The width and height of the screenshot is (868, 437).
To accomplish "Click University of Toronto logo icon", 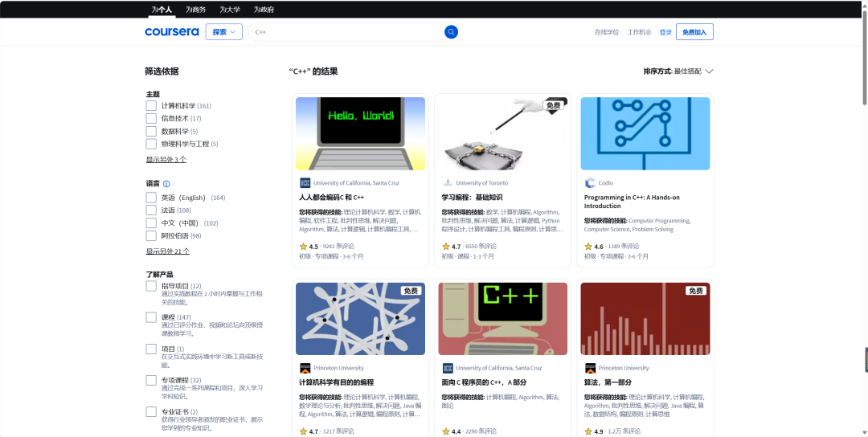I will (x=448, y=182).
